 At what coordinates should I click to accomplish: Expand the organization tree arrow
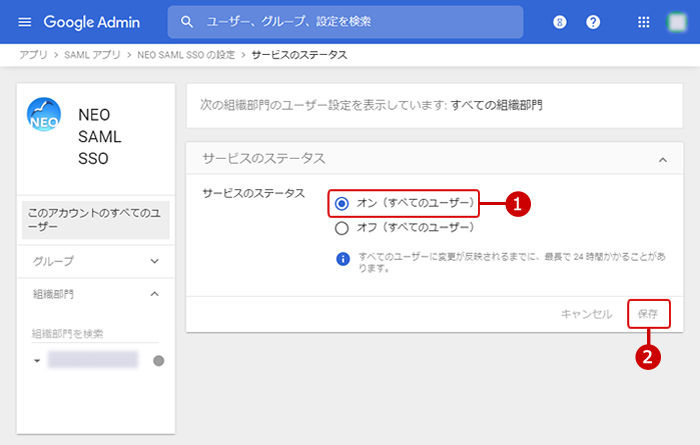[x=37, y=361]
